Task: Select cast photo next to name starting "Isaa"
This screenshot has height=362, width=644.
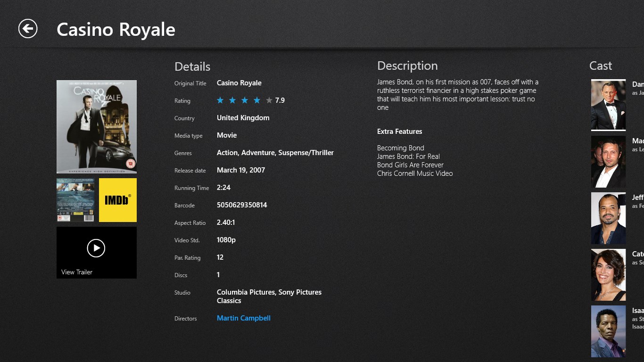Action: point(608,331)
